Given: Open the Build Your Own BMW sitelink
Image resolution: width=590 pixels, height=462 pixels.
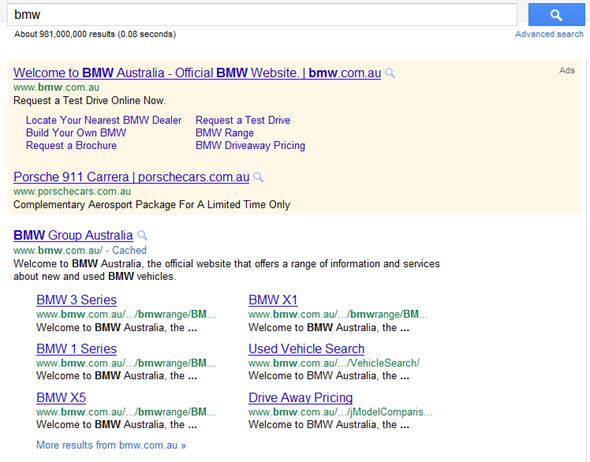Looking at the screenshot, I should (76, 133).
